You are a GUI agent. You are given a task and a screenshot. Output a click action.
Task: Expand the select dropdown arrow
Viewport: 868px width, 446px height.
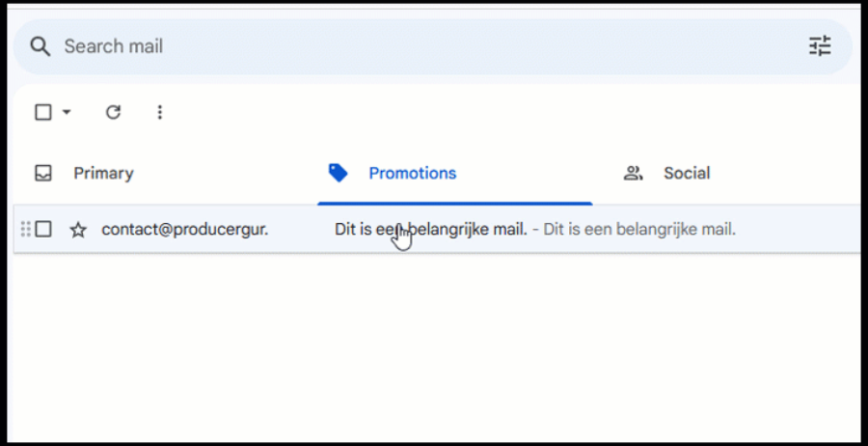click(67, 112)
